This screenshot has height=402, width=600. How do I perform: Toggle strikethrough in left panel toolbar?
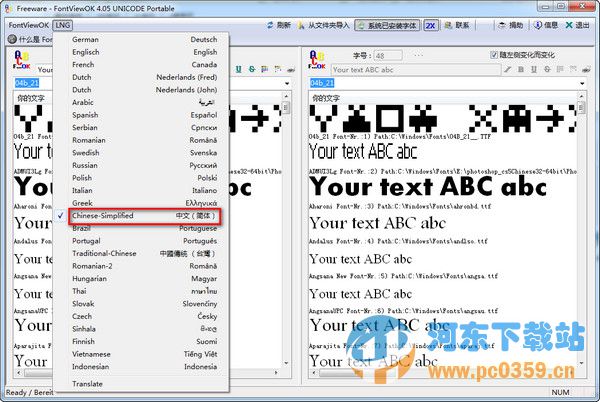coord(252,69)
